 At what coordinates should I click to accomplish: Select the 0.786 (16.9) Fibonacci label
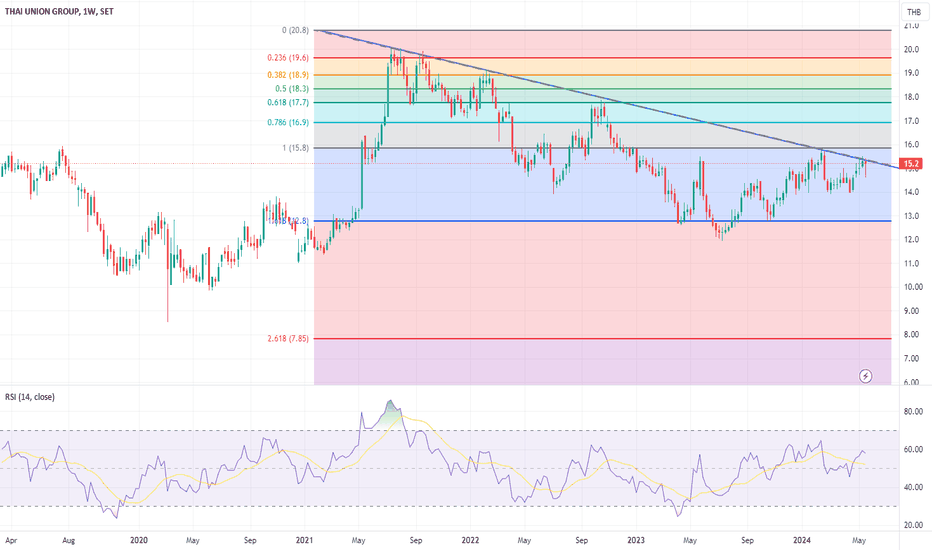288,122
